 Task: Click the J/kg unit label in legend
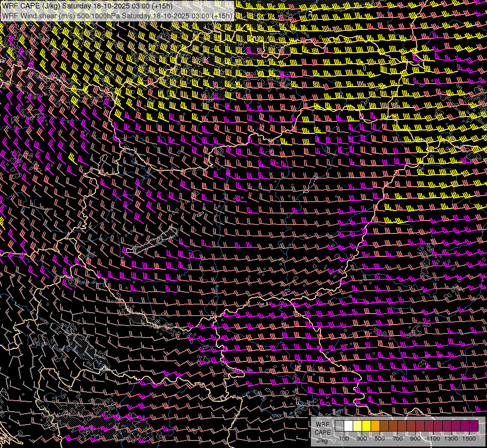pos(322,440)
